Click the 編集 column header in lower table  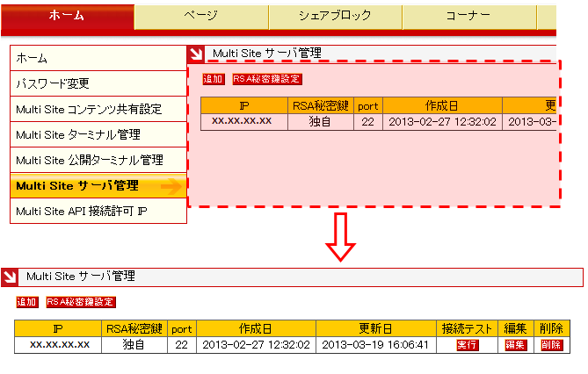tap(515, 328)
